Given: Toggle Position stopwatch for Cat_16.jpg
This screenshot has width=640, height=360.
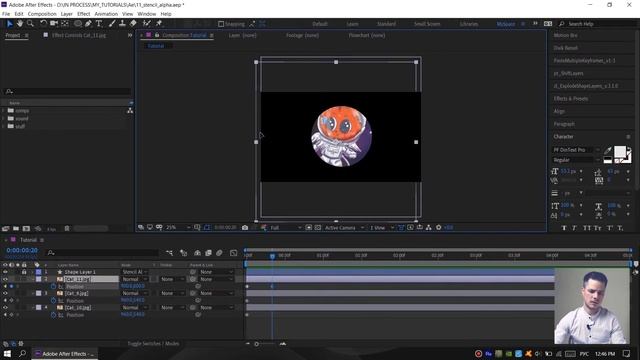Looking at the screenshot, I should click(x=53, y=315).
